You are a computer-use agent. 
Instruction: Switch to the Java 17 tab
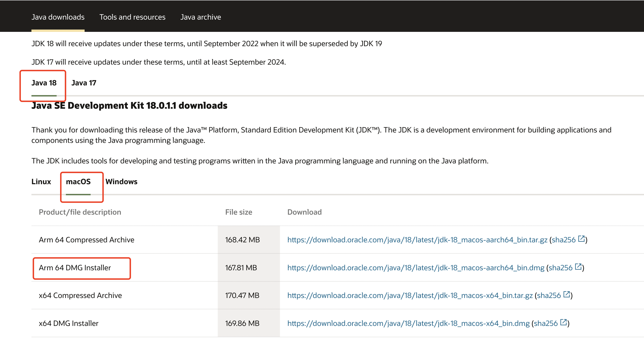84,83
